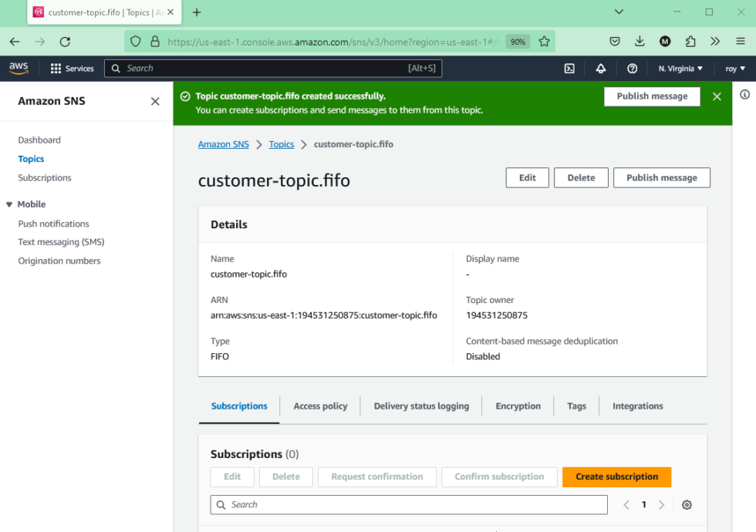The height and width of the screenshot is (532, 756).
Task: Open the Access policy tab
Action: click(x=320, y=406)
